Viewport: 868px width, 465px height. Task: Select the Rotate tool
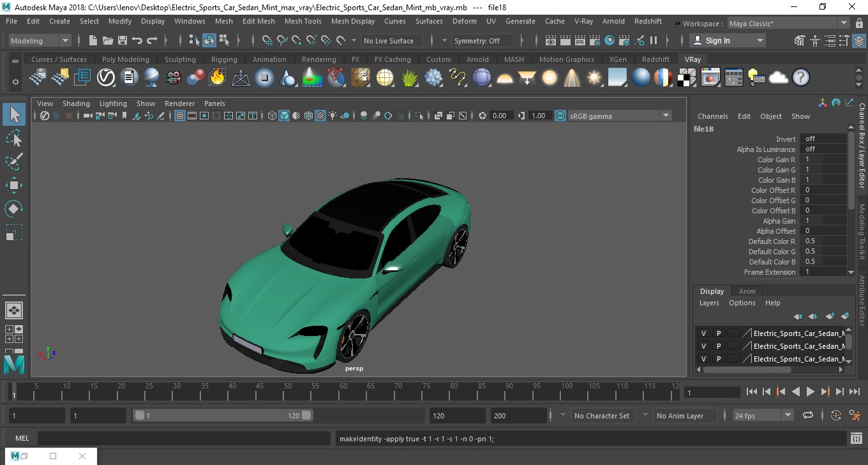pos(14,209)
